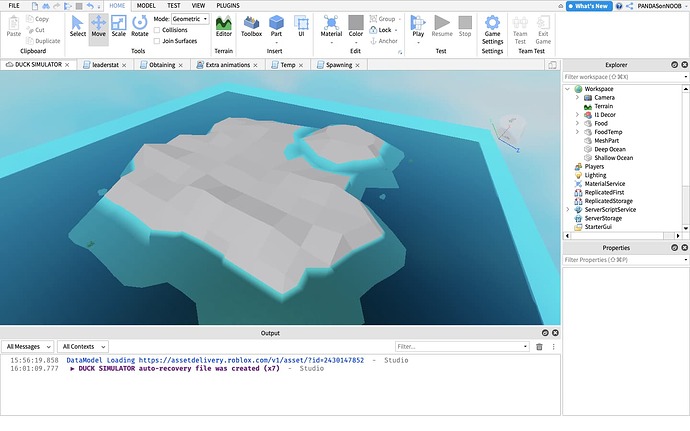This screenshot has height=431, width=690.
Task: Open the Material picker
Action: pos(331,26)
